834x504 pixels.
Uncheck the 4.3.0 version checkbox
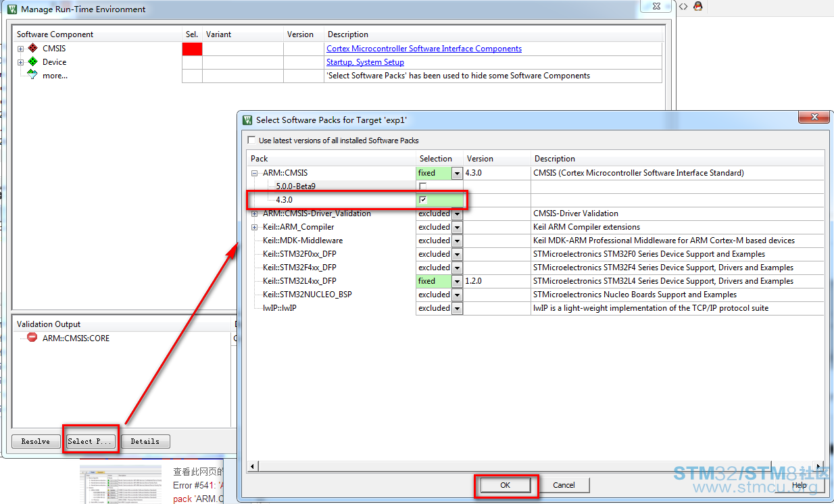423,200
